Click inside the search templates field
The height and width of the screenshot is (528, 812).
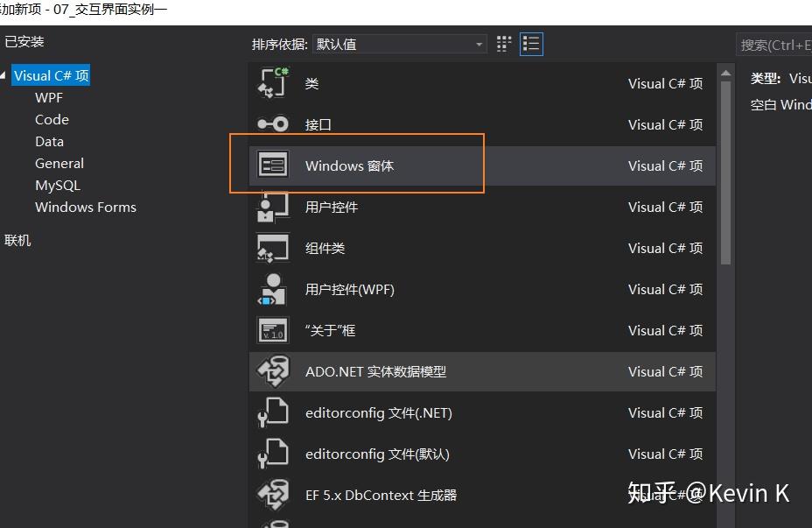click(779, 43)
